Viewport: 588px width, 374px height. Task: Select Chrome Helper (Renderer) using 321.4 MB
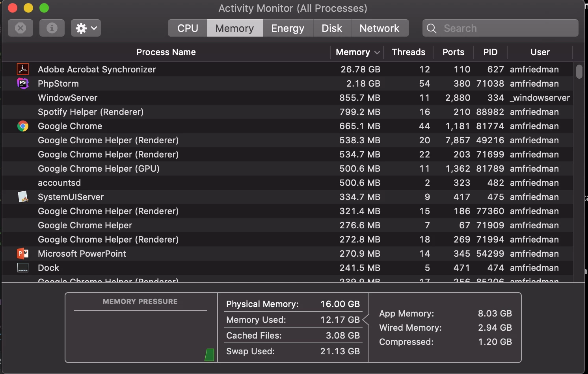287,211
